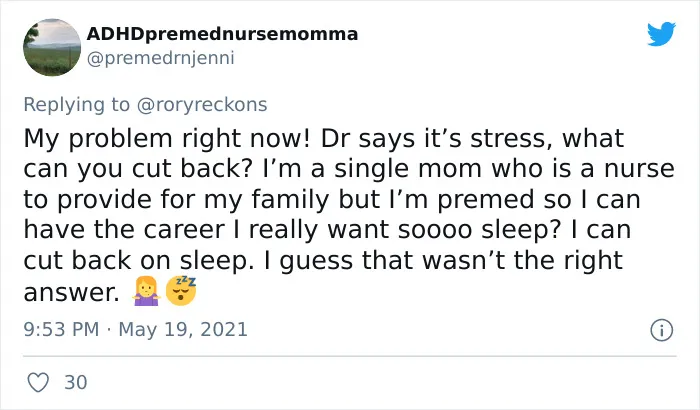Click the horizontal divider above likes
The image size is (700, 410).
point(350,356)
